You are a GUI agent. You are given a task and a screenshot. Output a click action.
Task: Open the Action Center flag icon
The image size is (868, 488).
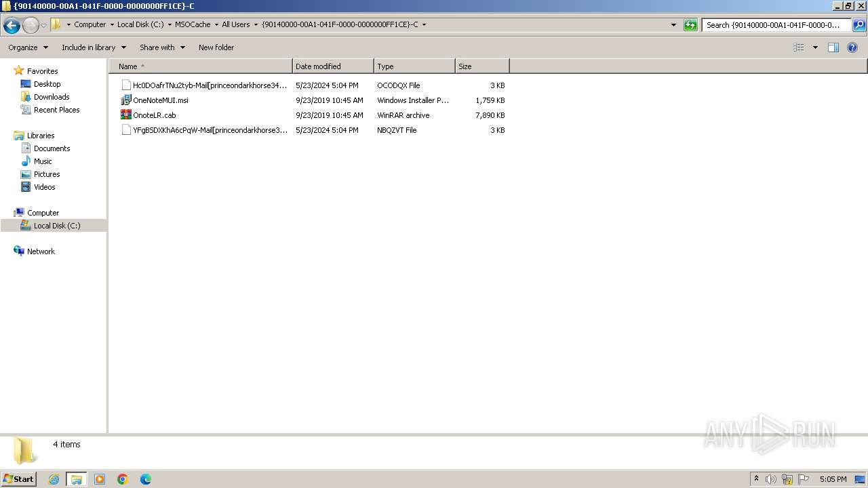[x=804, y=479]
